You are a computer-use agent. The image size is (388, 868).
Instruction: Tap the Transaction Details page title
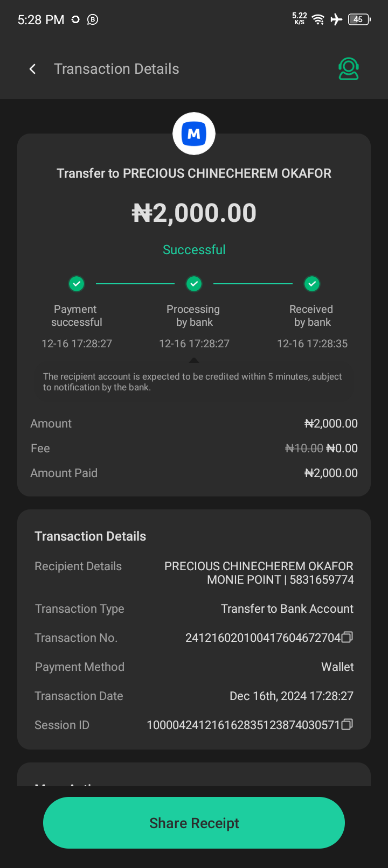pyautogui.click(x=116, y=69)
